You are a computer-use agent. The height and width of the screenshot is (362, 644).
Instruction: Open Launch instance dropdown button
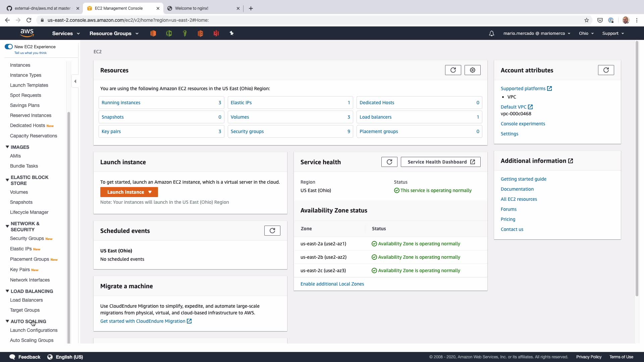[x=129, y=192]
